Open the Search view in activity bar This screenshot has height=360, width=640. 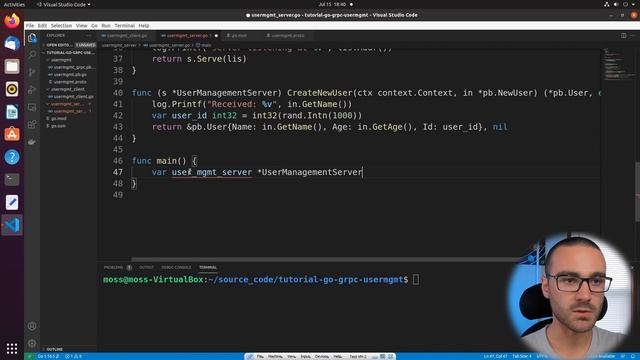pos(32,55)
